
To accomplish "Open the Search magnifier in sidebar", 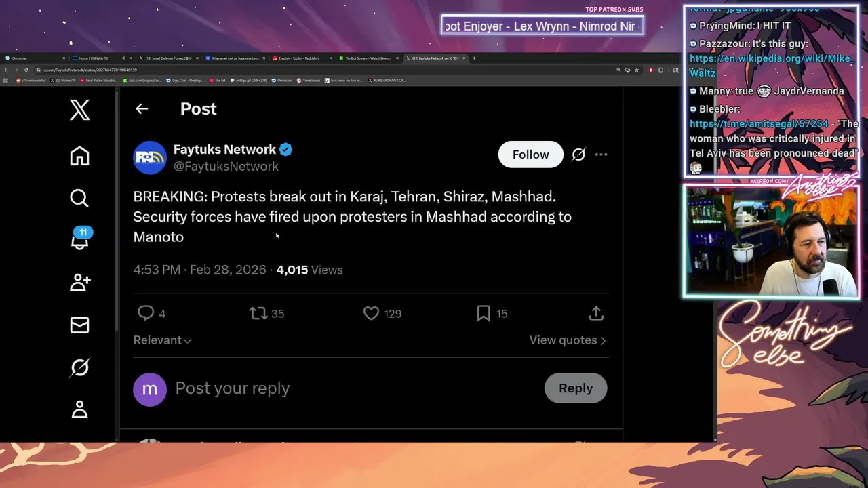I will pos(79,198).
